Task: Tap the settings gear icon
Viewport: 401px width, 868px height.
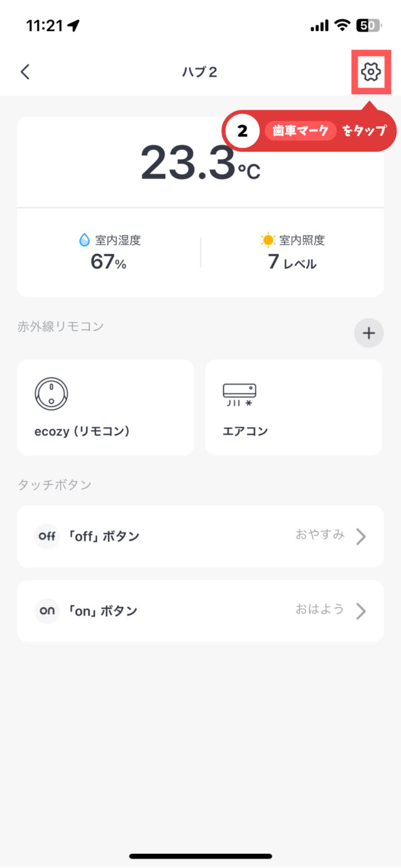Action: (x=370, y=72)
